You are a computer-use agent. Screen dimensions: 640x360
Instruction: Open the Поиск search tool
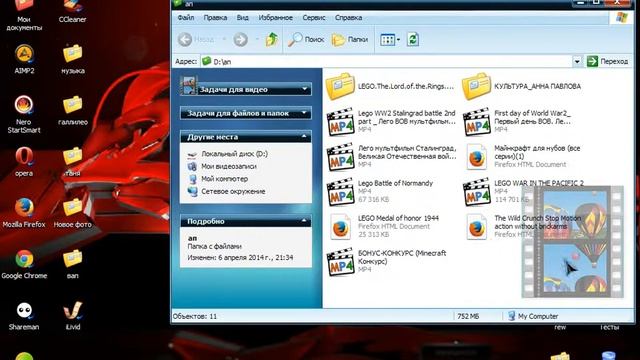coord(306,40)
